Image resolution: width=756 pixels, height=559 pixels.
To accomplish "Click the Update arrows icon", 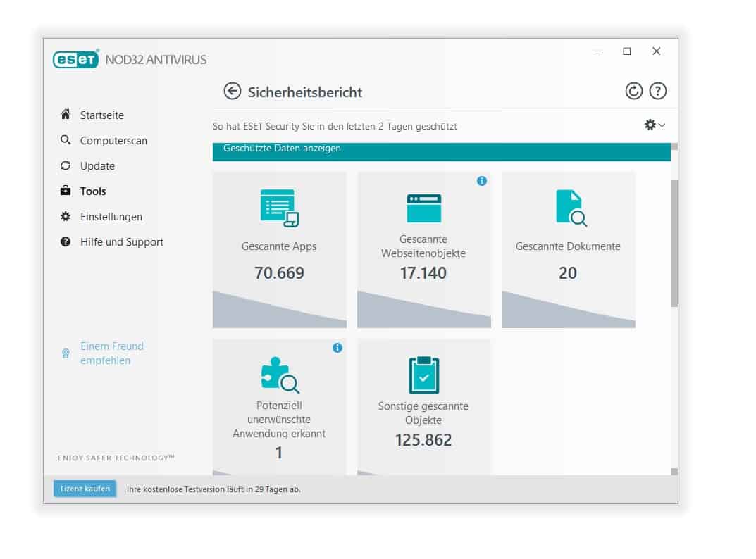I will [x=66, y=165].
